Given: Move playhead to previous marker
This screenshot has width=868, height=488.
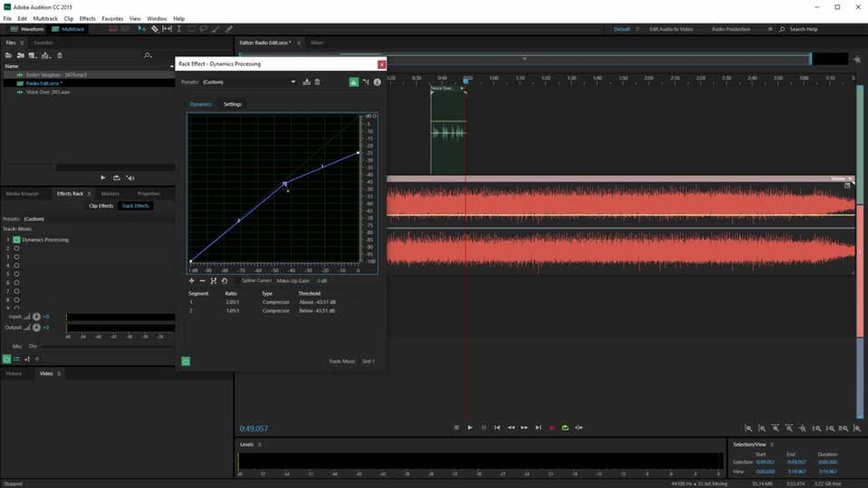Looking at the screenshot, I should tap(497, 427).
